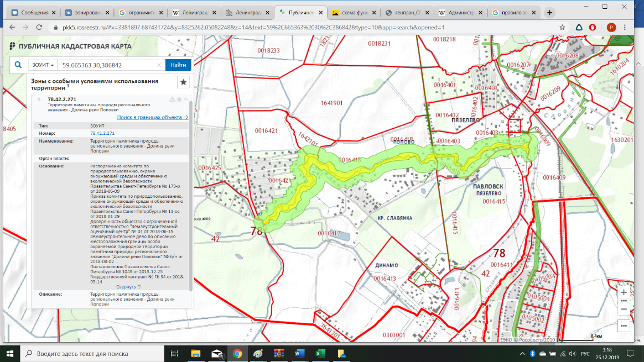644x362 pixels.
Task: Open the blue 78.42.2.271 number link
Action: point(102,133)
